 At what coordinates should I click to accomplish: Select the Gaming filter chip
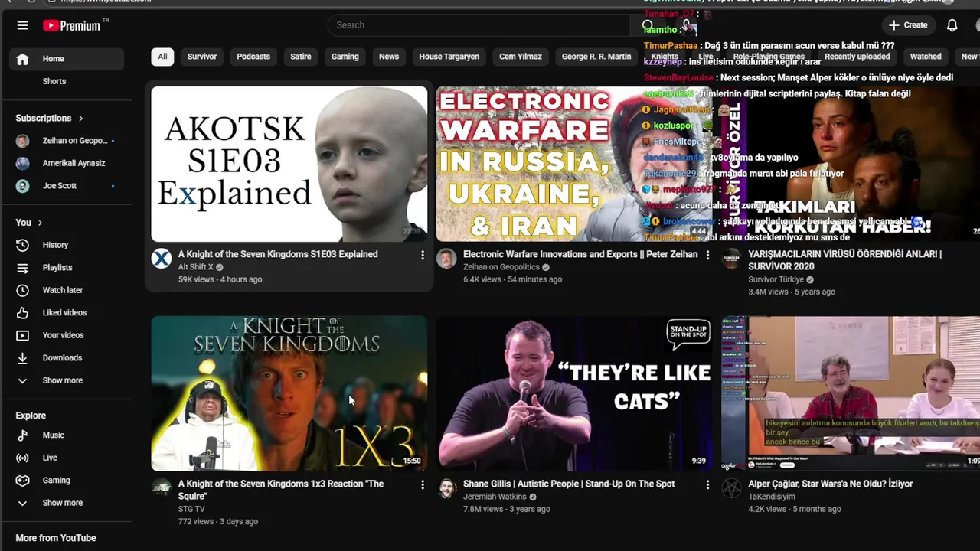345,57
